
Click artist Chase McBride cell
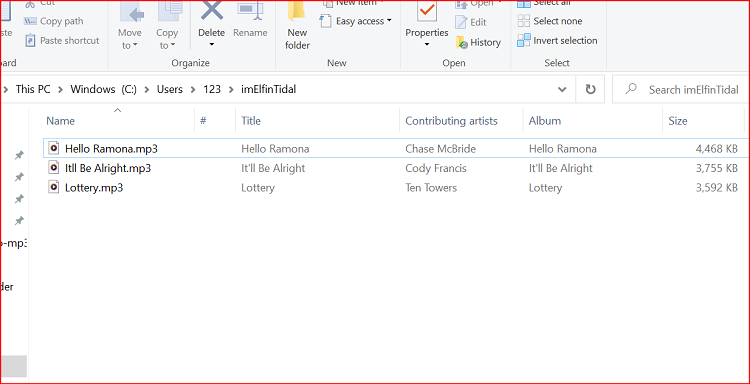[441, 149]
